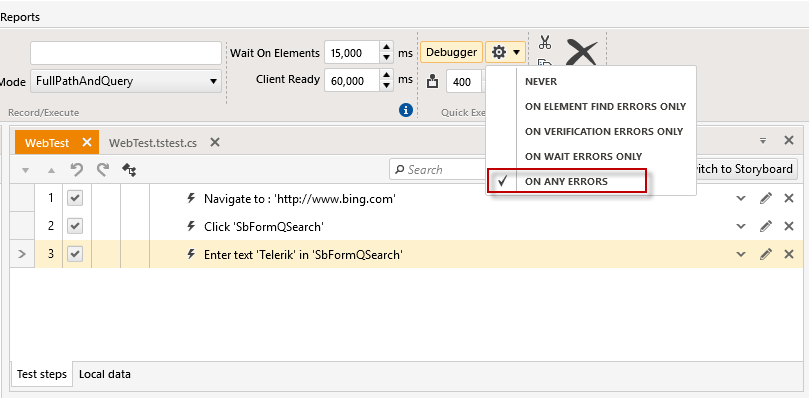Click Switch to Storyboard button
This screenshot has height=398, width=809.
(x=747, y=169)
